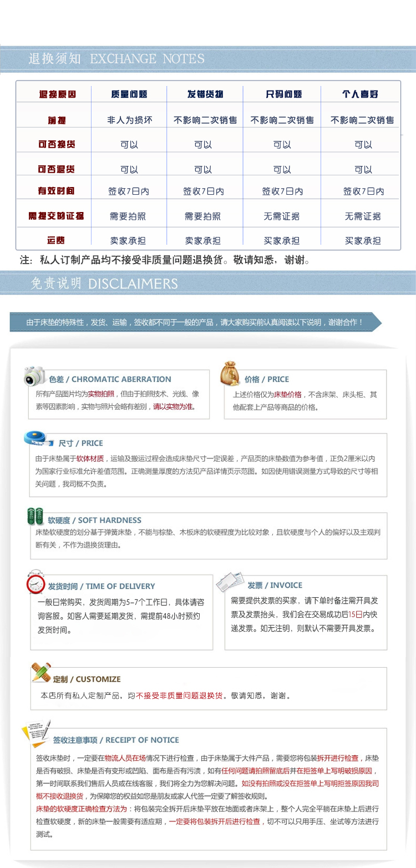Click 买家承担 under 个人喜好
Screen dimensions: 416x868
coord(363,241)
